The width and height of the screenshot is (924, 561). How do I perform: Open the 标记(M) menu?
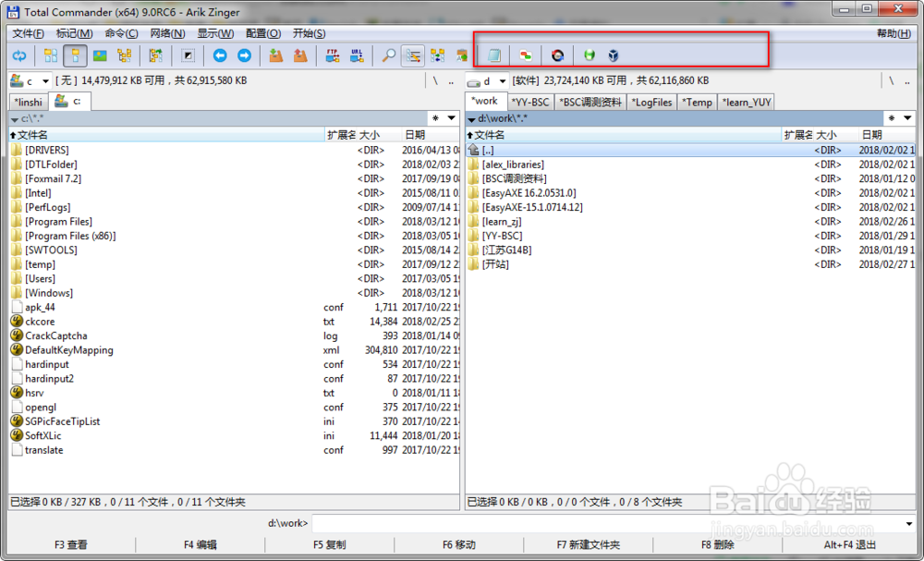pos(74,33)
